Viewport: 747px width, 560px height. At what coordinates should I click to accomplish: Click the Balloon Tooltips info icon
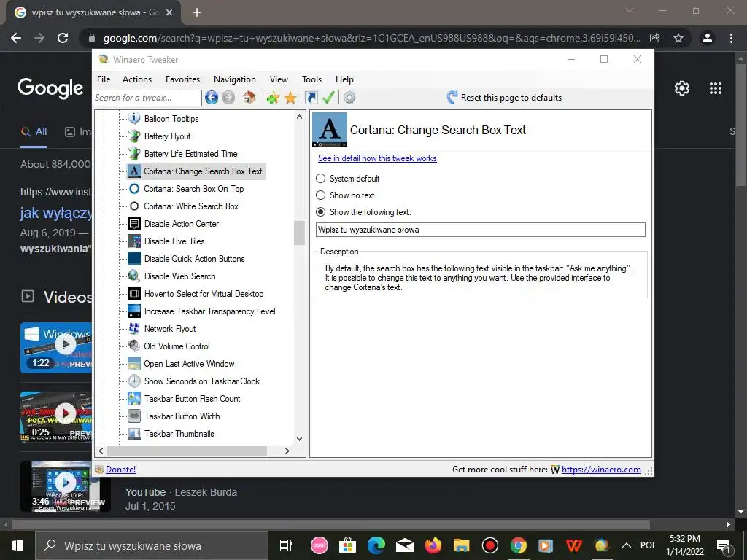click(134, 119)
